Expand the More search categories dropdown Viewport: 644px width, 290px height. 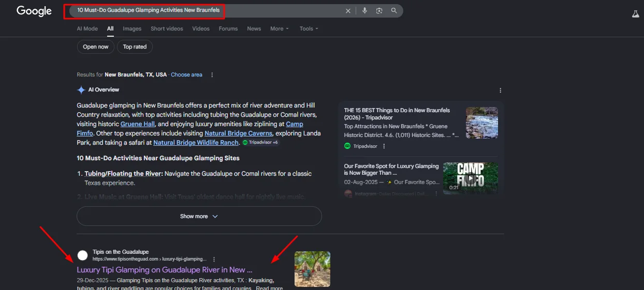(x=280, y=29)
